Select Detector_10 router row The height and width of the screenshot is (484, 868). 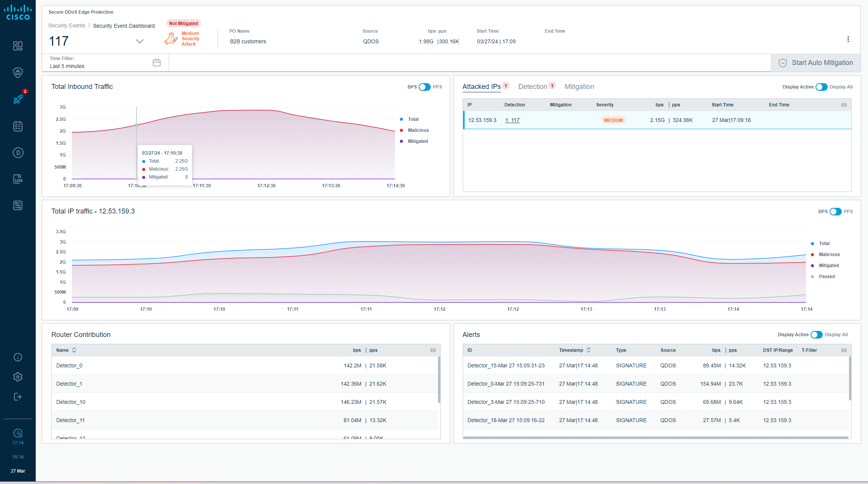coord(245,402)
